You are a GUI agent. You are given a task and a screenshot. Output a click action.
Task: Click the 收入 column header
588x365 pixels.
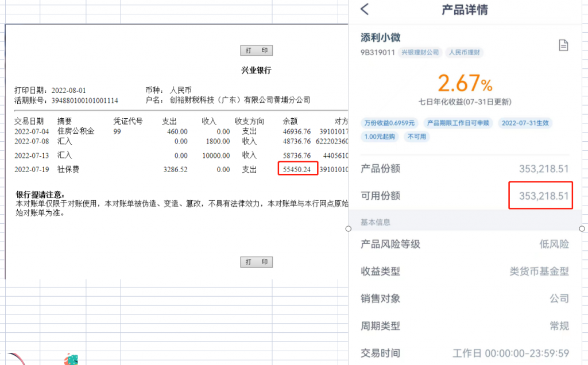(x=209, y=122)
